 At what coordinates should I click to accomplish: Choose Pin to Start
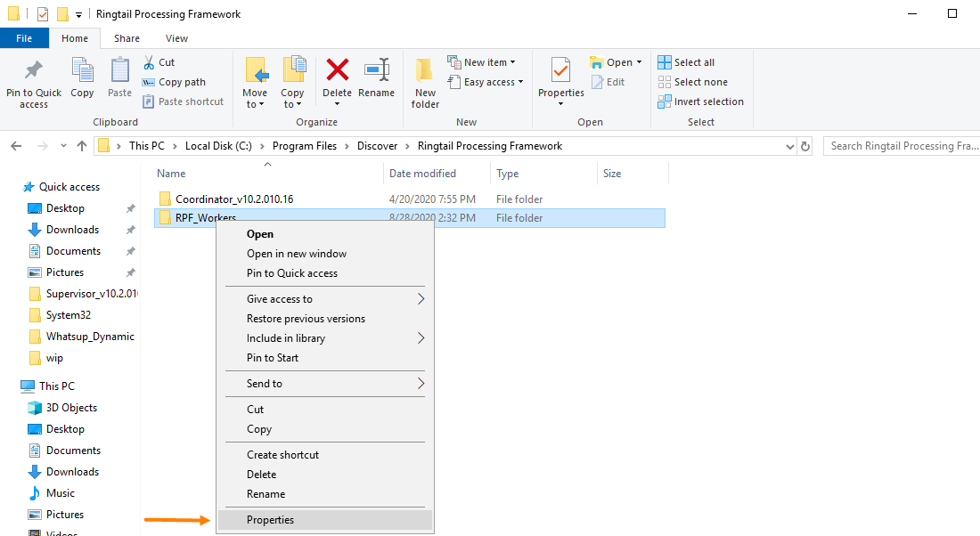[273, 358]
